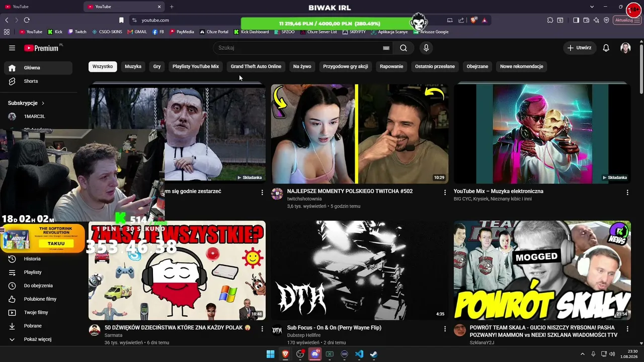The width and height of the screenshot is (644, 362).
Task: Select the Grand Theft Auto Online chip
Action: 256,66
